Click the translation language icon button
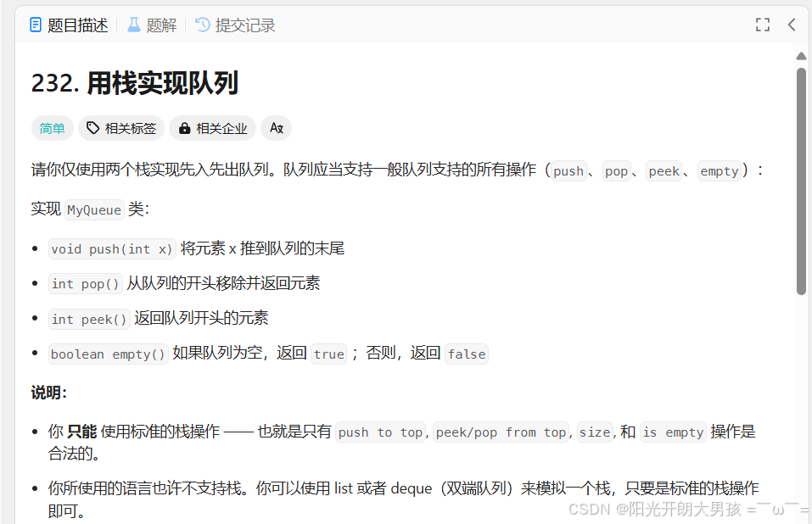Viewport: 812px width, 524px height. [276, 128]
